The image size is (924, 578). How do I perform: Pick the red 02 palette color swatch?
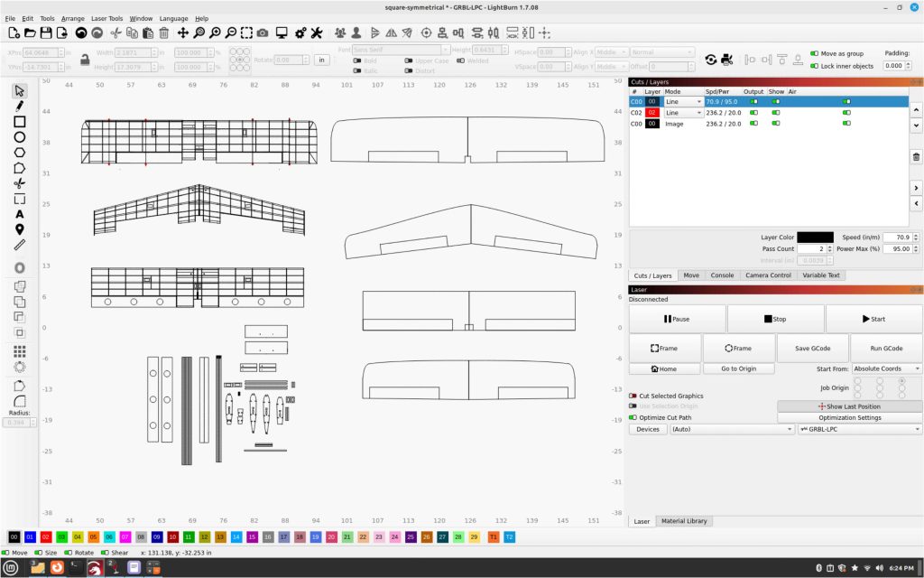click(x=46, y=536)
